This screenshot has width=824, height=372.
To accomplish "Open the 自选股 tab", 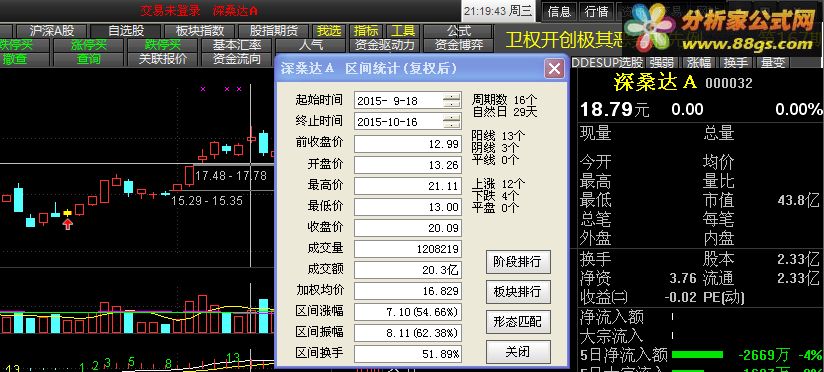I will (x=126, y=31).
